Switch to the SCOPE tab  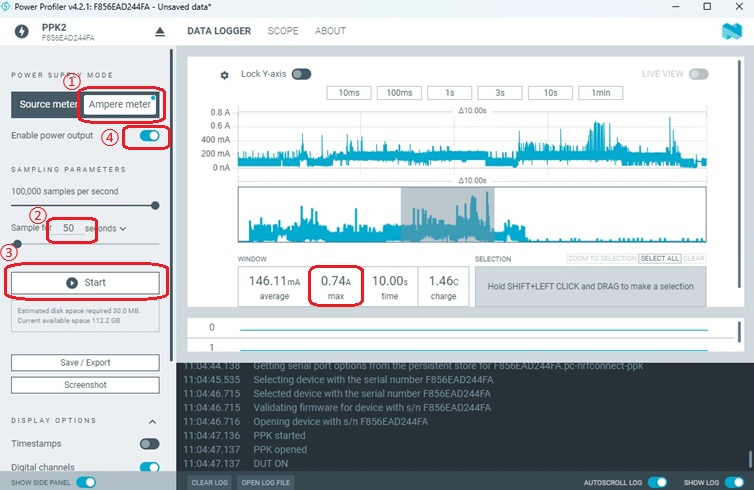pos(283,31)
